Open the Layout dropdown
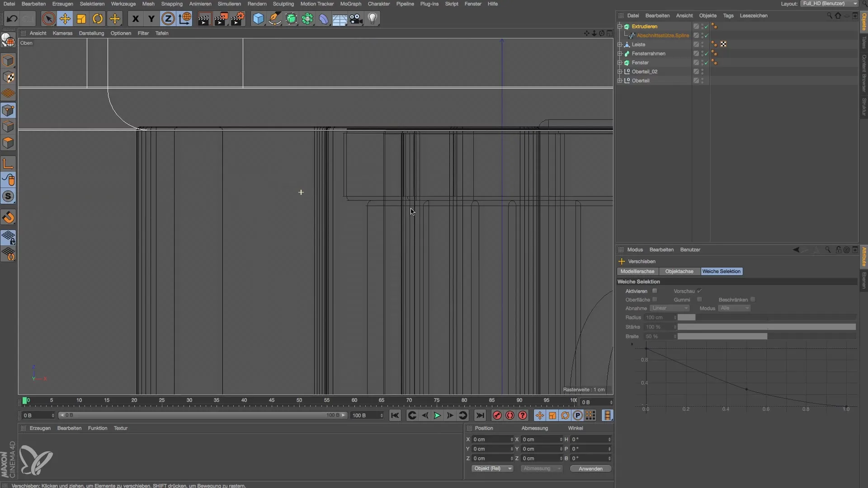This screenshot has height=488, width=868. [x=829, y=4]
